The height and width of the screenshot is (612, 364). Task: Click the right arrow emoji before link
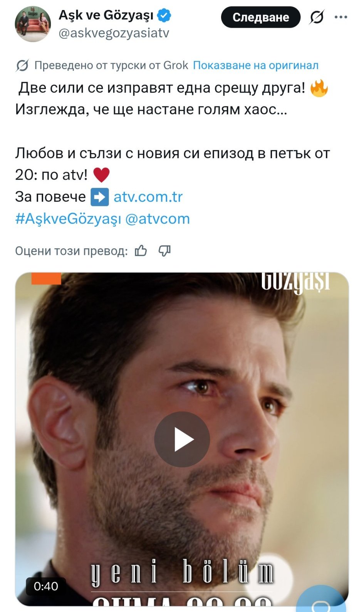click(100, 197)
